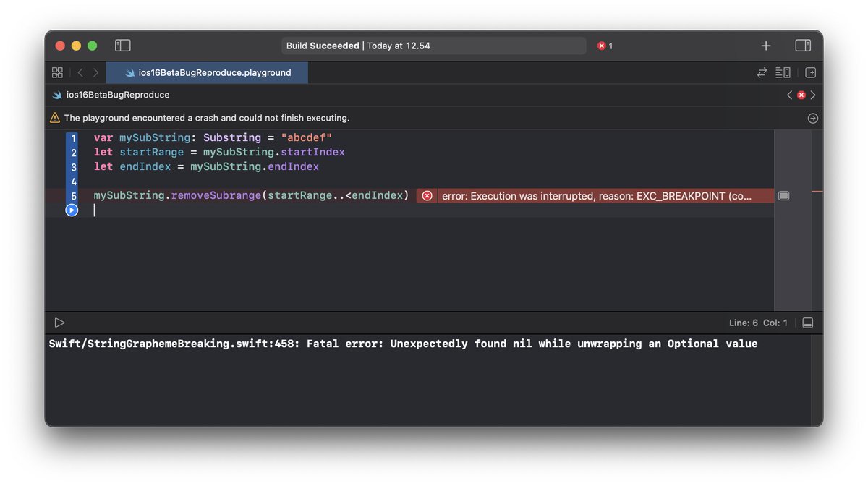Viewport: 868px width, 486px height.
Task: Open the Library with the plus icon
Action: pos(765,45)
